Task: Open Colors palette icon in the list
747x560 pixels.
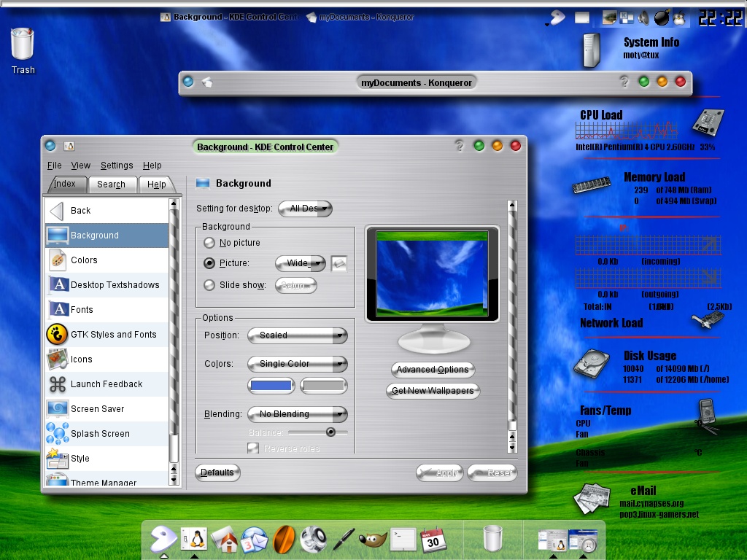Action: point(58,260)
